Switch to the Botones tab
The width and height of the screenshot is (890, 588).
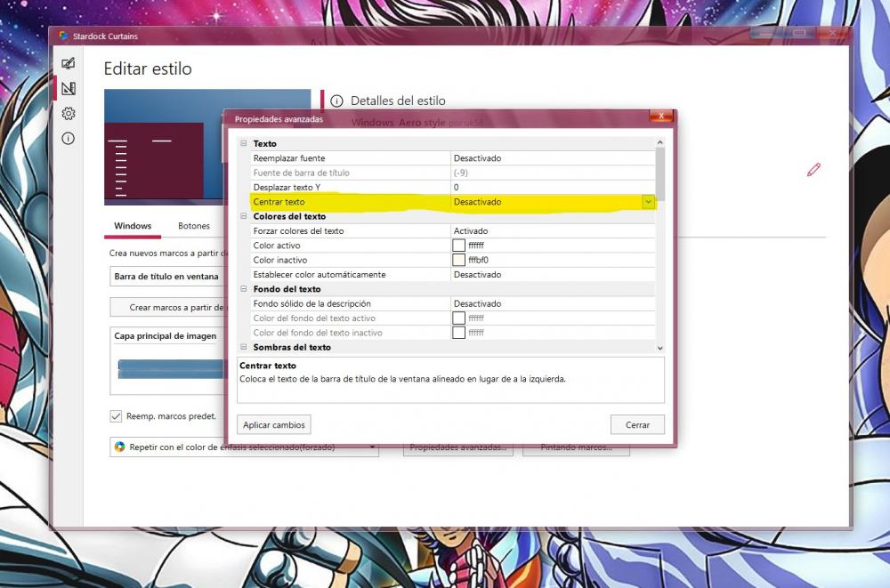[193, 226]
